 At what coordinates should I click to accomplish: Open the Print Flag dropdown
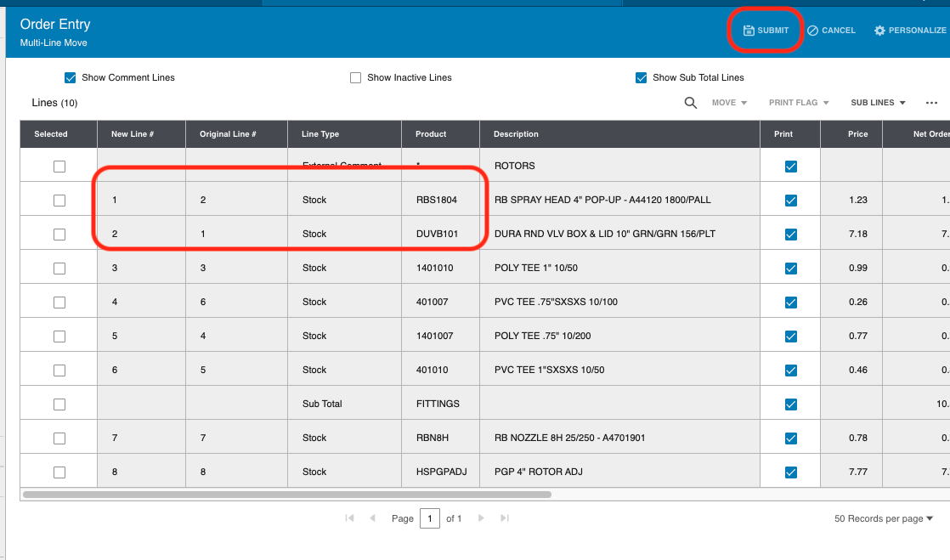pyautogui.click(x=799, y=103)
